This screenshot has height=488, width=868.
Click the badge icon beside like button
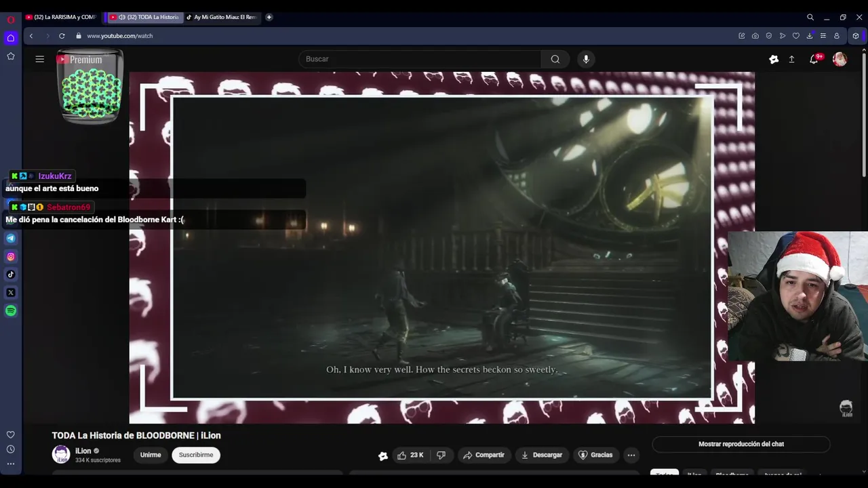(383, 455)
